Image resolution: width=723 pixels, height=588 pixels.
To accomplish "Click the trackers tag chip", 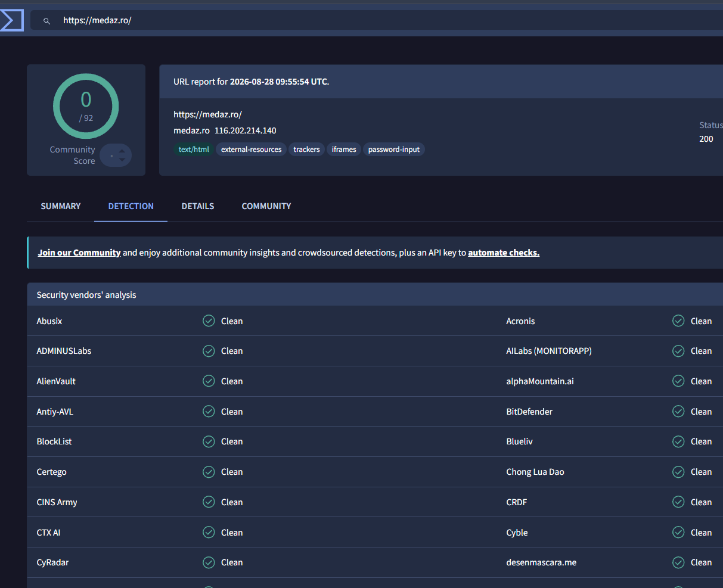I will pos(307,150).
